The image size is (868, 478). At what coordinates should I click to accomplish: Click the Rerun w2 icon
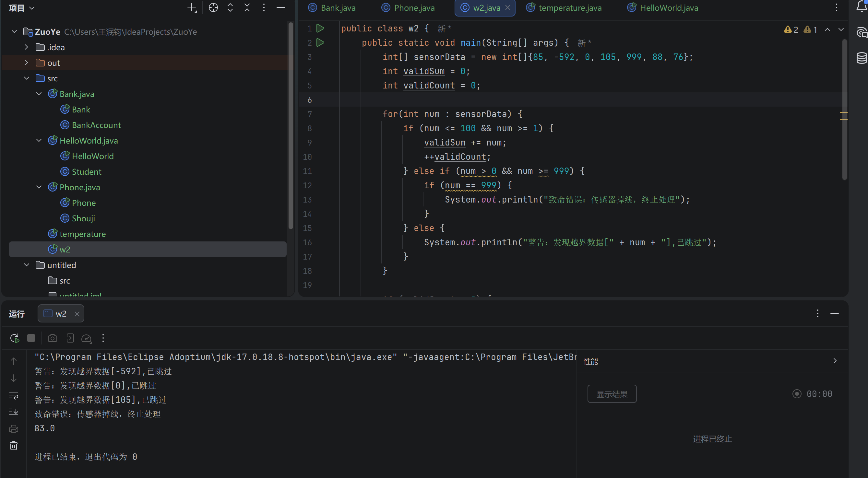(15, 338)
